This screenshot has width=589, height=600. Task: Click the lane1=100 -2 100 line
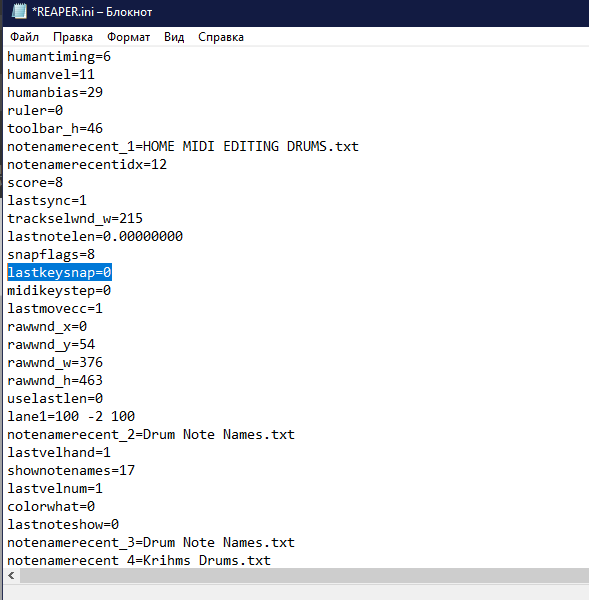click(x=71, y=416)
